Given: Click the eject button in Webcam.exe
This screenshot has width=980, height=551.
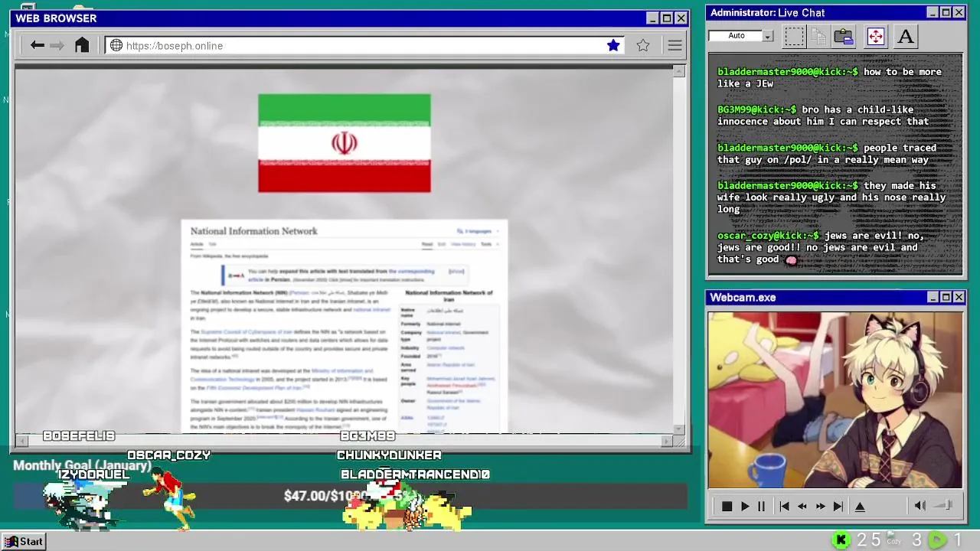Looking at the screenshot, I should (860, 507).
